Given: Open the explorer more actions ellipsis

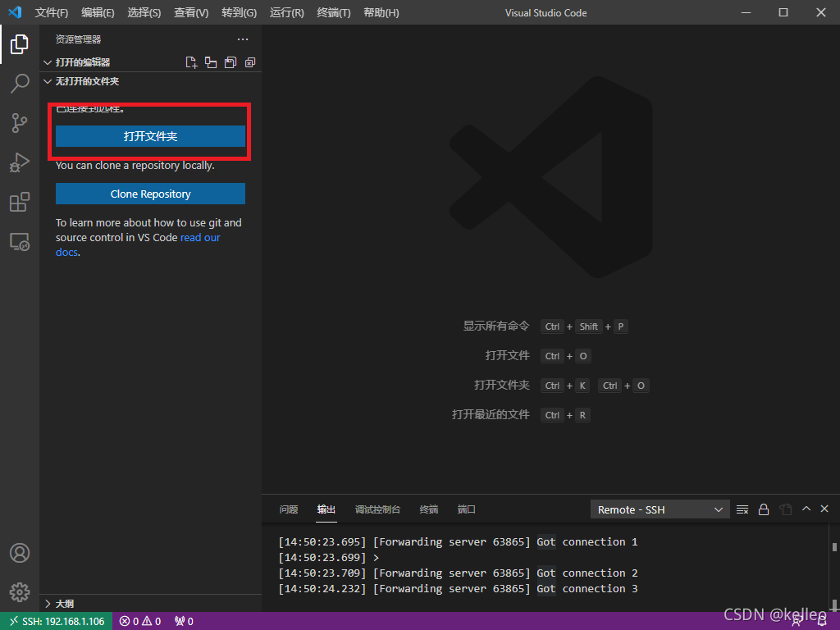Looking at the screenshot, I should point(243,39).
